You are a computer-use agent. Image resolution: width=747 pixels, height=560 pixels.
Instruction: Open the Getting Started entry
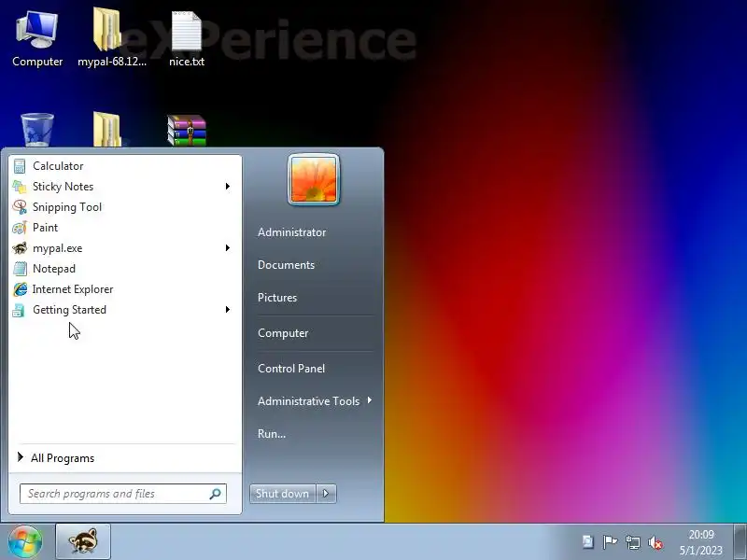[x=124, y=310]
